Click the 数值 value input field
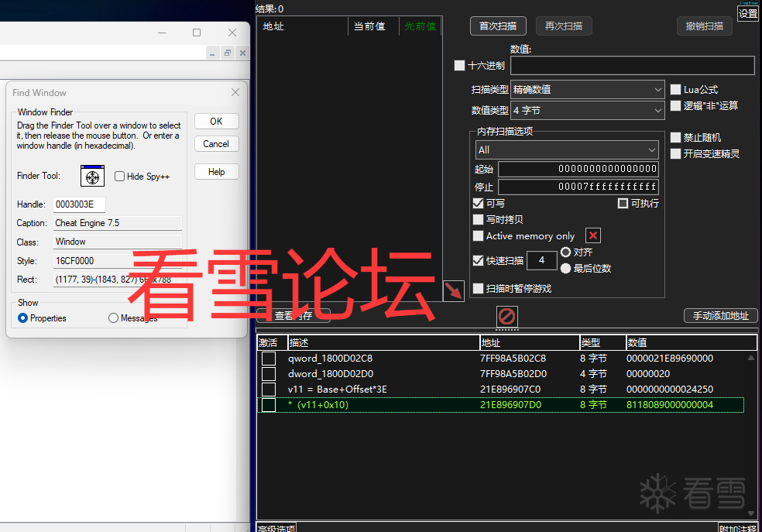762x532 pixels. [x=632, y=65]
